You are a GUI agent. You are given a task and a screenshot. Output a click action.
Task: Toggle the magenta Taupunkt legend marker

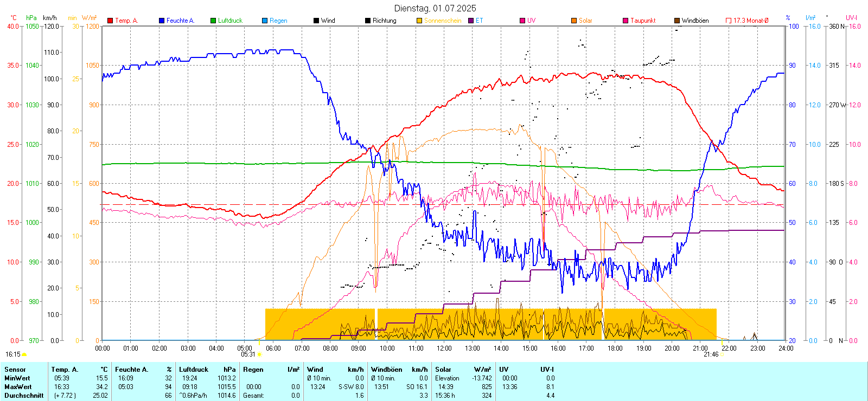[x=626, y=21]
